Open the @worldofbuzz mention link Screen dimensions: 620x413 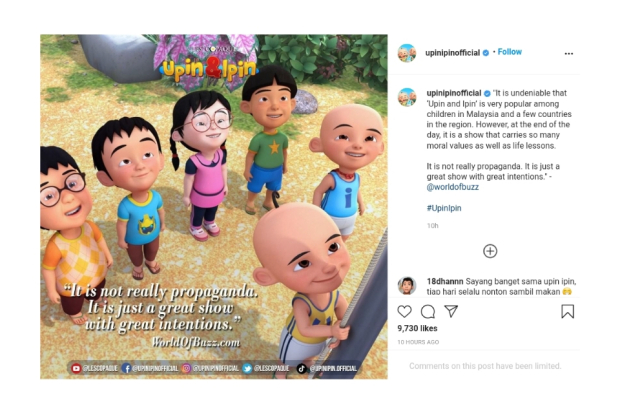click(452, 187)
